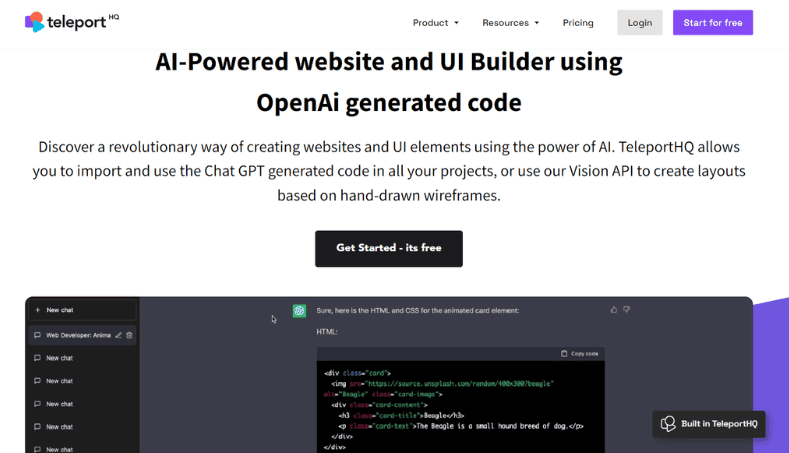Click the heading line 'OpenAi generated code'
Viewport: 789px width, 453px height.
[x=388, y=103]
